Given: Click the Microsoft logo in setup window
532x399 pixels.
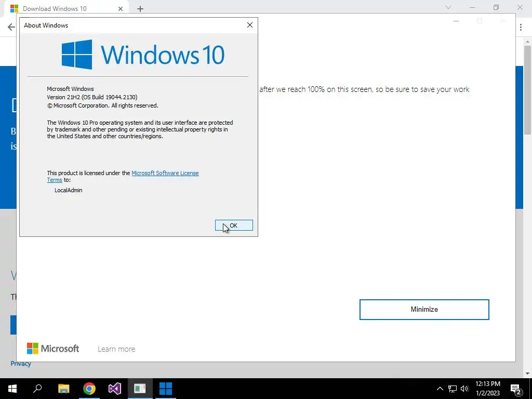Looking at the screenshot, I should click(x=53, y=349).
